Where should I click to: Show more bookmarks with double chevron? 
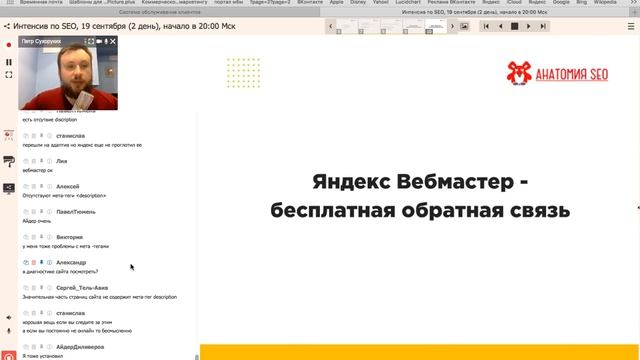(633, 2)
